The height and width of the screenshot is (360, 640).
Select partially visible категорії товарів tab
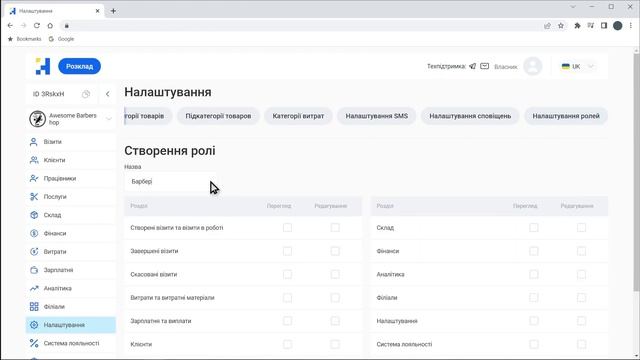(x=148, y=116)
